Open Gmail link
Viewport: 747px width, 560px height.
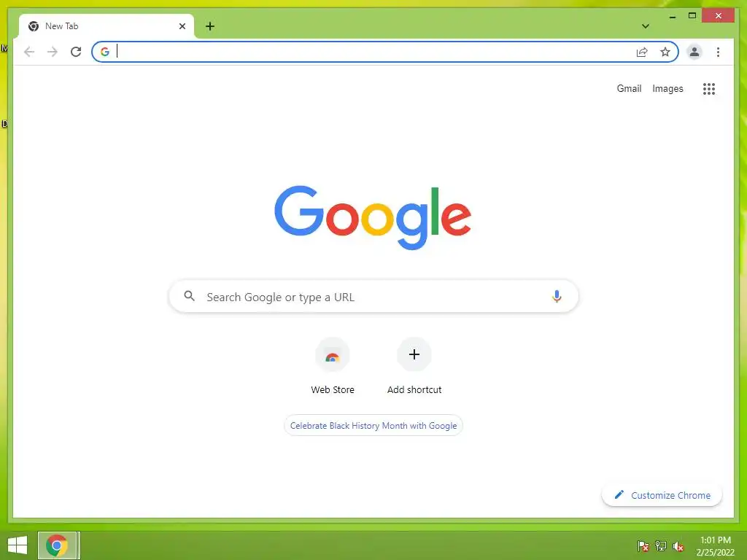click(629, 88)
